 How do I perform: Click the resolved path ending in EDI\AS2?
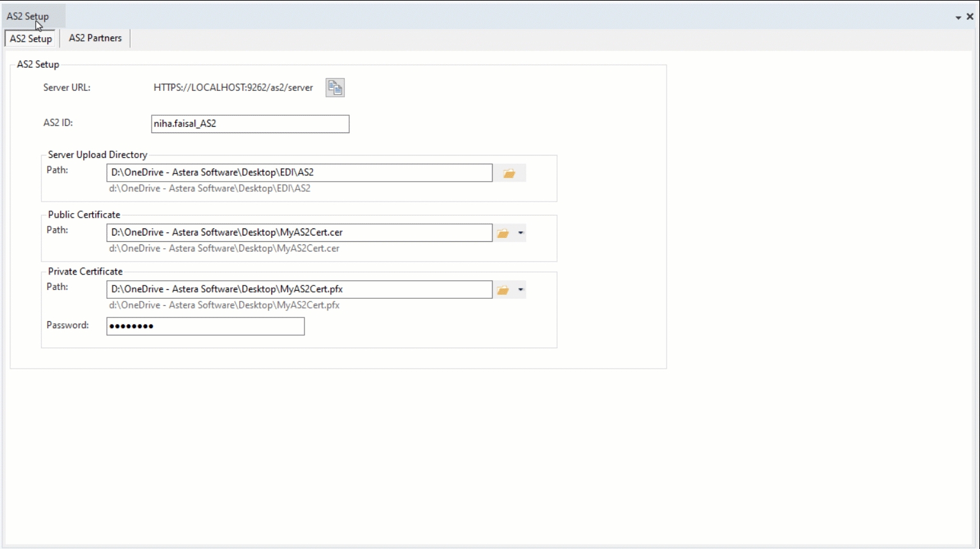[x=210, y=189]
